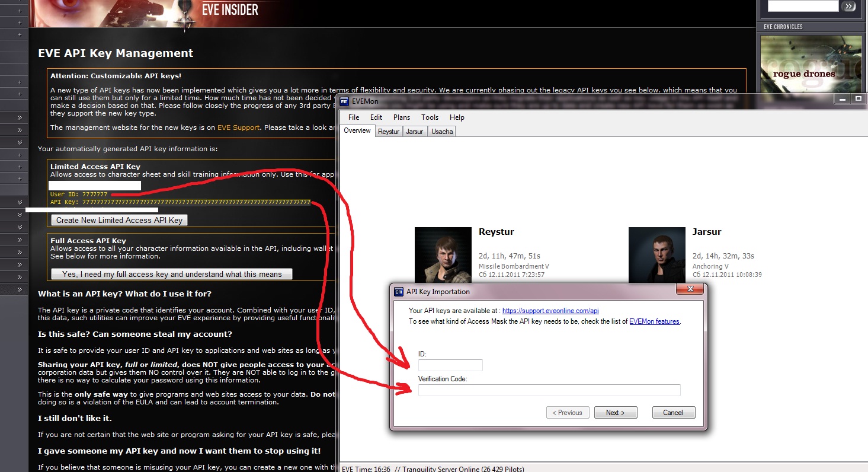Click the Cancel button in the dialog

coord(674,413)
